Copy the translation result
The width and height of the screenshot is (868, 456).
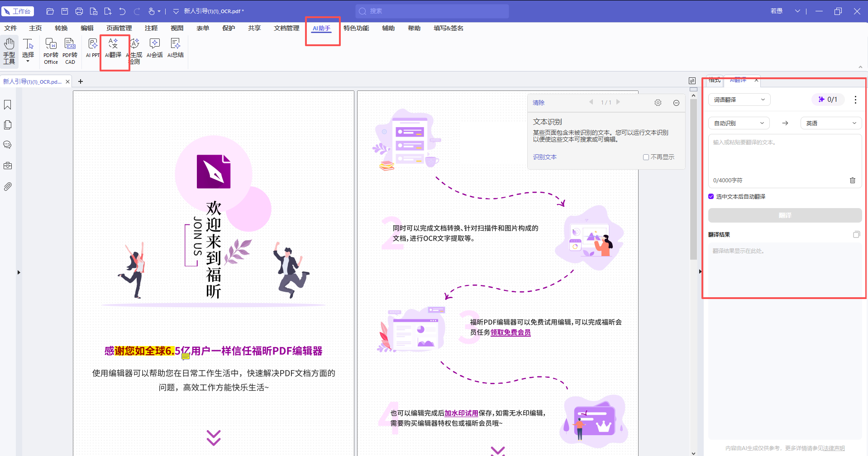click(x=856, y=234)
